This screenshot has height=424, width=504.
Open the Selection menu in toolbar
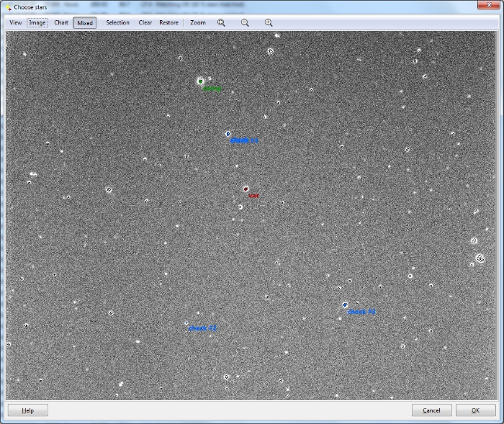(117, 22)
